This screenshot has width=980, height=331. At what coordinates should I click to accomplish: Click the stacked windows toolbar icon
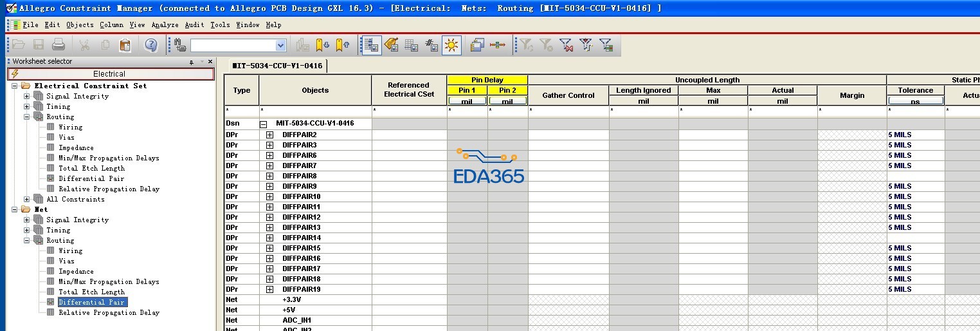tap(477, 45)
